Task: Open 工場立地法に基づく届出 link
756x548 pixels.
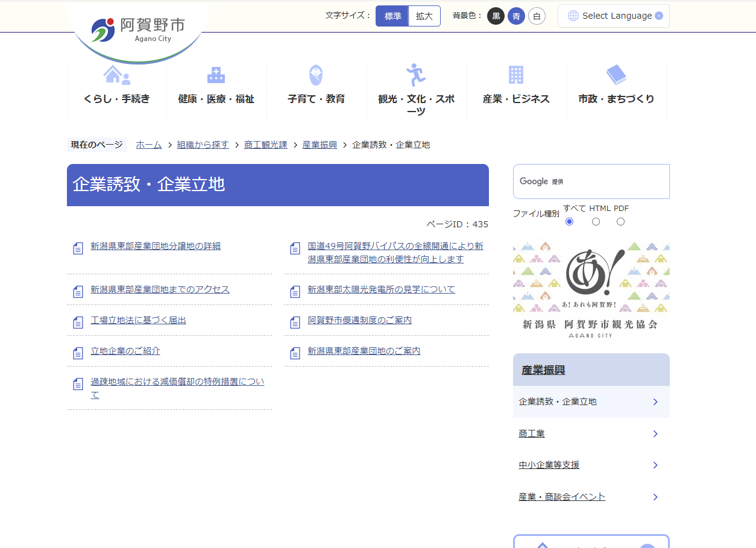Action: [139, 320]
